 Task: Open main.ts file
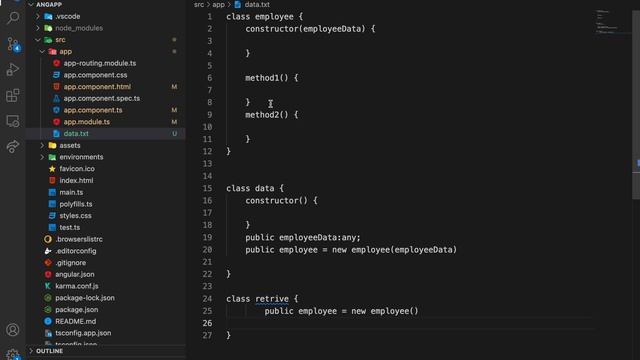(71, 192)
